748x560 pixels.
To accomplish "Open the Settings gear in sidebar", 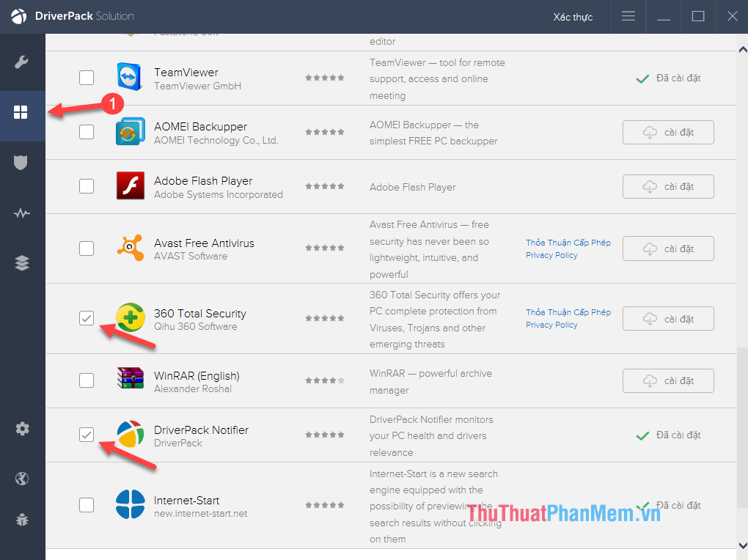I will click(22, 428).
